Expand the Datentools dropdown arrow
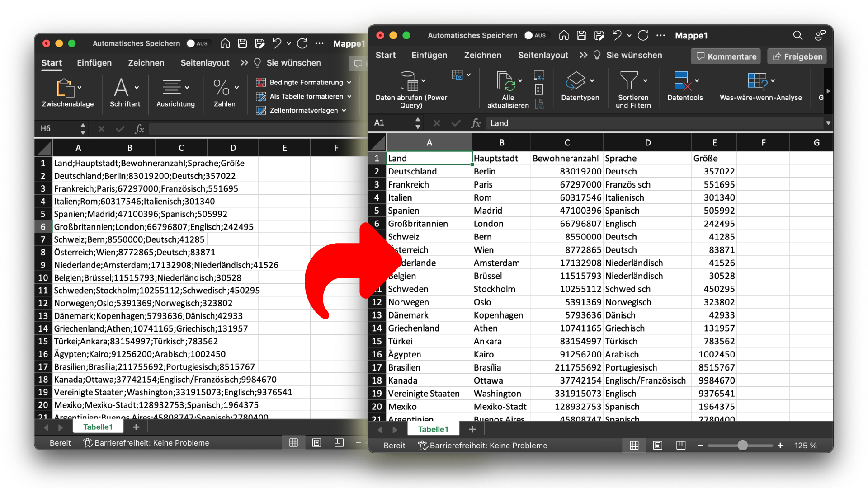This screenshot has width=868, height=488. tap(697, 81)
